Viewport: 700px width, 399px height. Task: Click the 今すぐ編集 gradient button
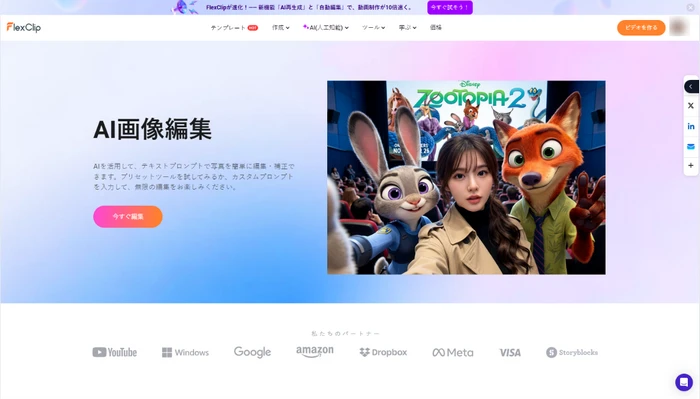pyautogui.click(x=128, y=216)
